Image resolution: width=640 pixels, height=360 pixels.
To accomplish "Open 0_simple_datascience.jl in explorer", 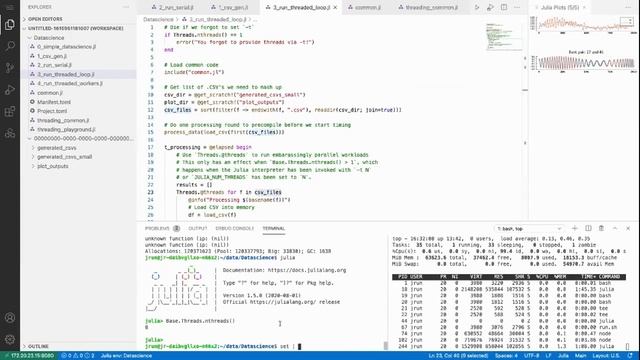I will click(x=78, y=47).
